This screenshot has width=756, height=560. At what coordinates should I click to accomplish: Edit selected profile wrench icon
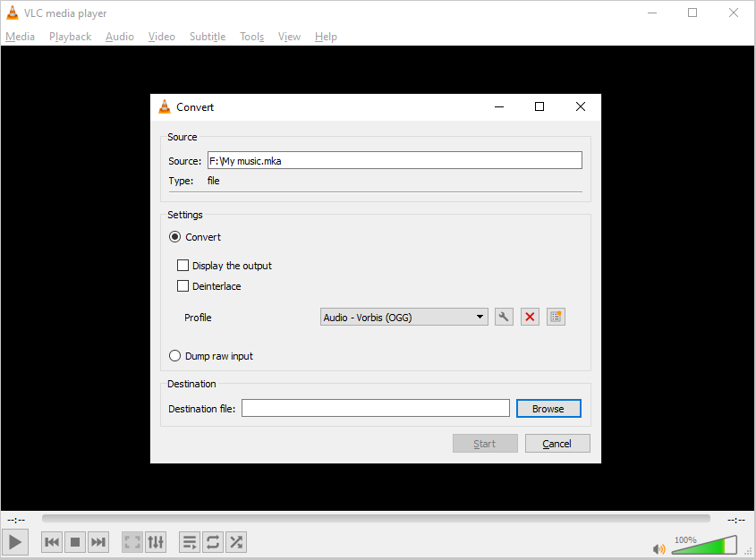[504, 317]
